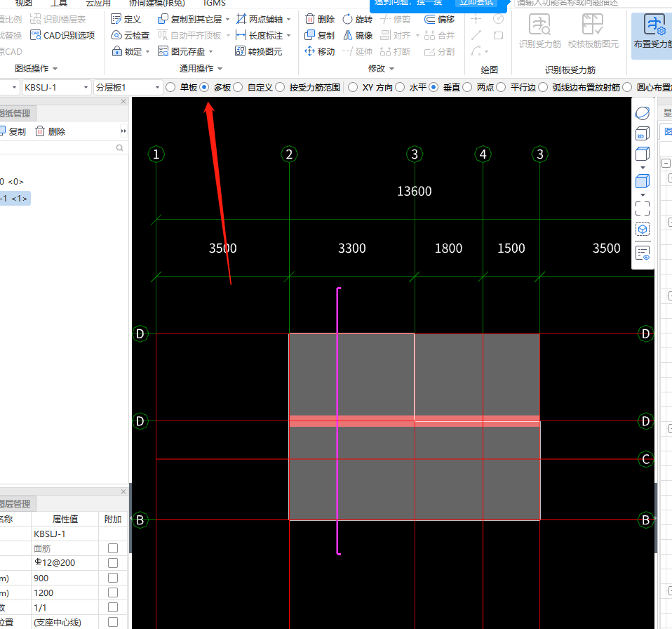
Task: Close the drawing management panel
Action: pos(123,102)
